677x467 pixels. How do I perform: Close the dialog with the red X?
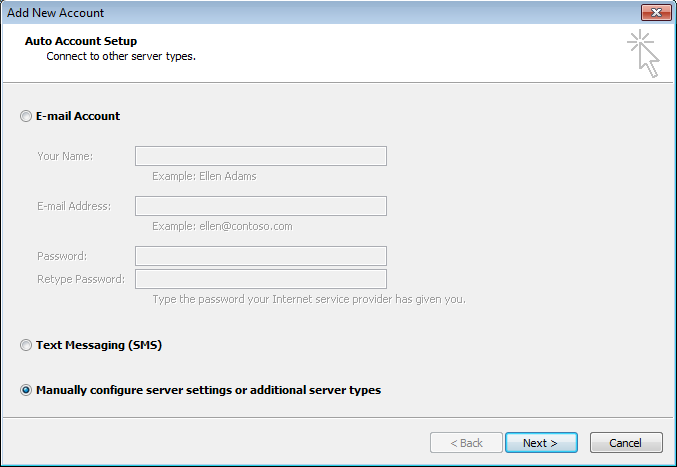tap(654, 12)
